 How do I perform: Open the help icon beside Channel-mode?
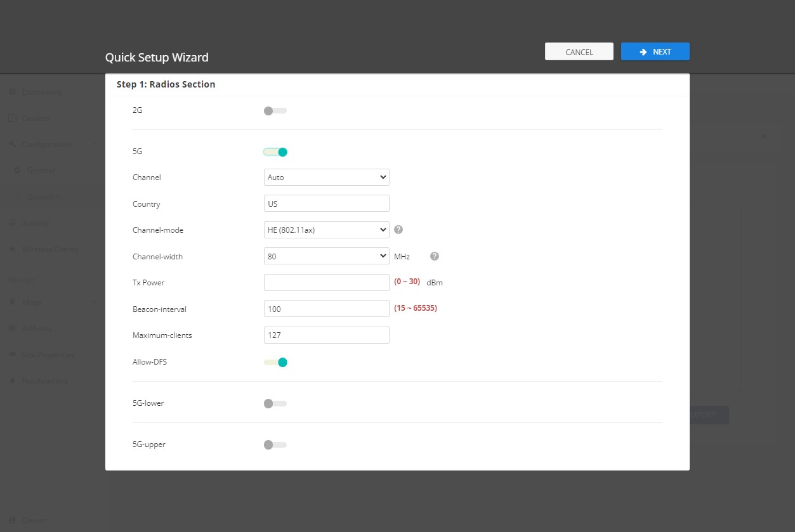click(398, 230)
